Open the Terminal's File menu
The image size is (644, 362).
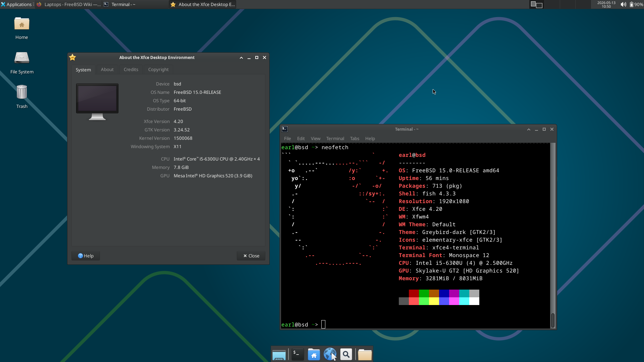point(287,138)
